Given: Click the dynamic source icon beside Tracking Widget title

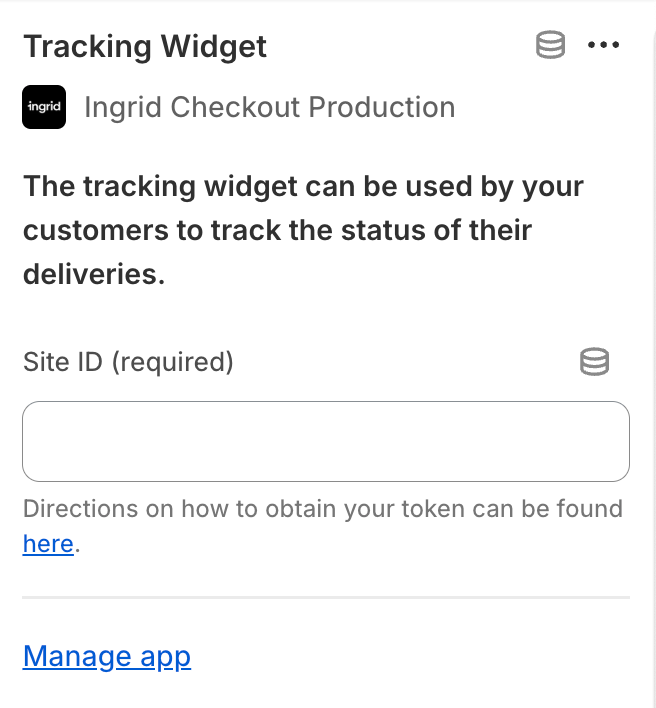Looking at the screenshot, I should tap(550, 45).
